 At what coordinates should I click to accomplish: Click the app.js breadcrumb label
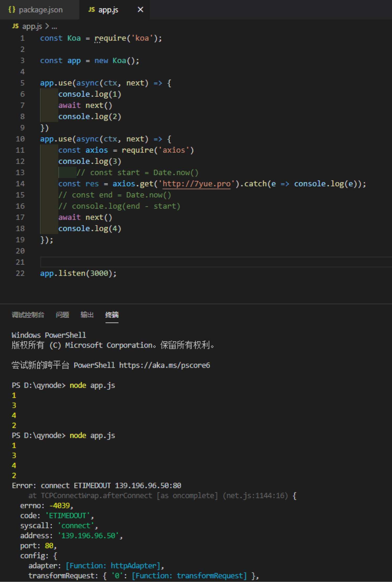click(x=32, y=26)
